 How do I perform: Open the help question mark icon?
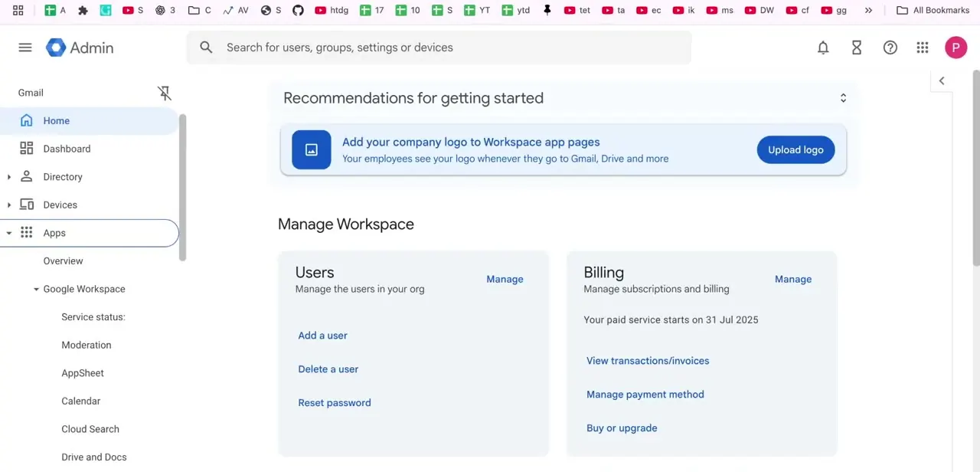890,48
